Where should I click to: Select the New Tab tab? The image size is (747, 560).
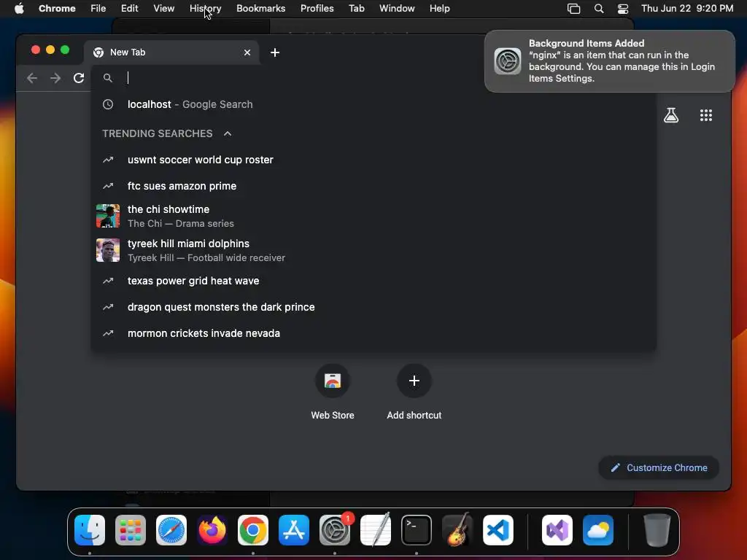[171, 52]
